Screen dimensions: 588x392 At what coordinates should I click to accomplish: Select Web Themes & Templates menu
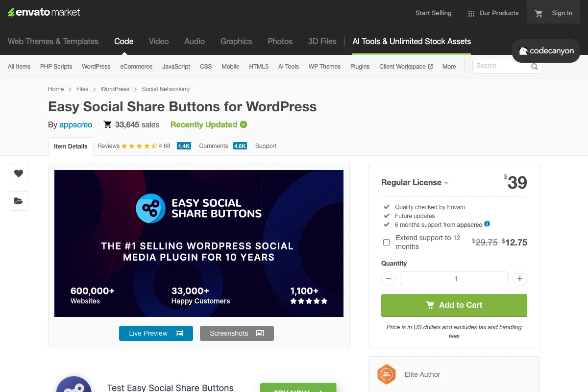53,42
